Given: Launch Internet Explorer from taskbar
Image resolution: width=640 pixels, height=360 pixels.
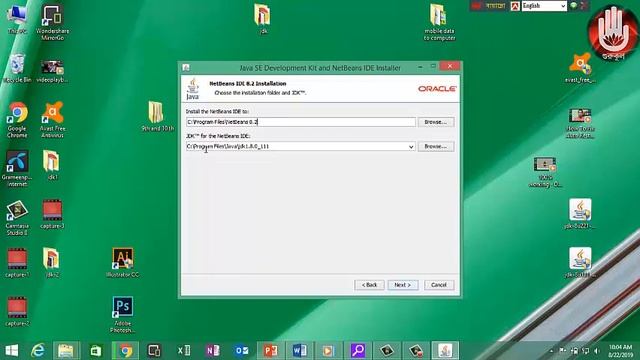Looking at the screenshot, I should pos(38,351).
